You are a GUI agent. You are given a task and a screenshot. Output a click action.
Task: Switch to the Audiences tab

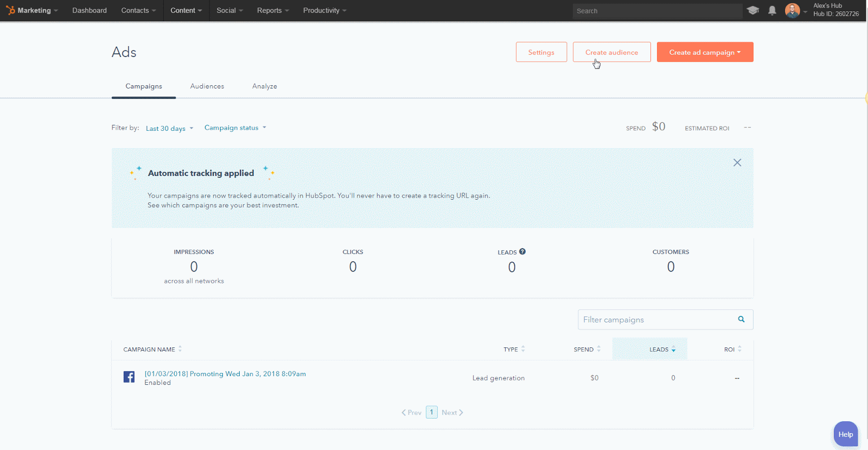207,86
